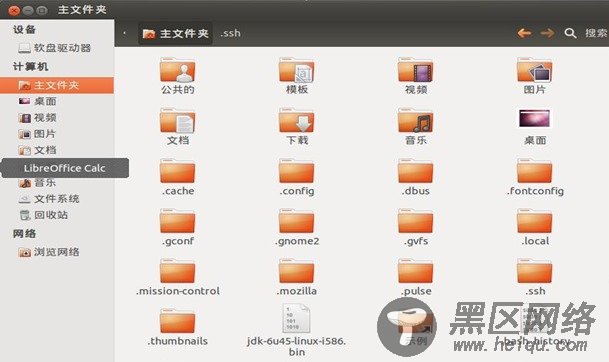Open the 文档 folder in file grid

(x=177, y=126)
